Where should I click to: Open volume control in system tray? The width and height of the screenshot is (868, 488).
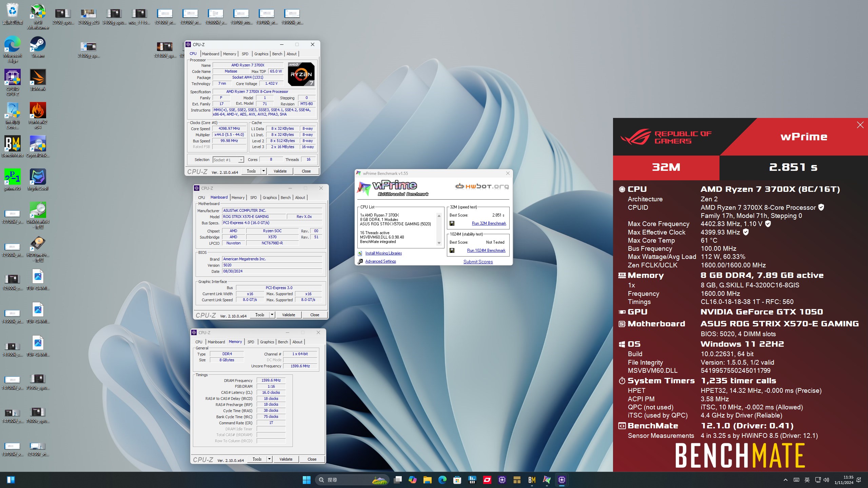tap(826, 480)
